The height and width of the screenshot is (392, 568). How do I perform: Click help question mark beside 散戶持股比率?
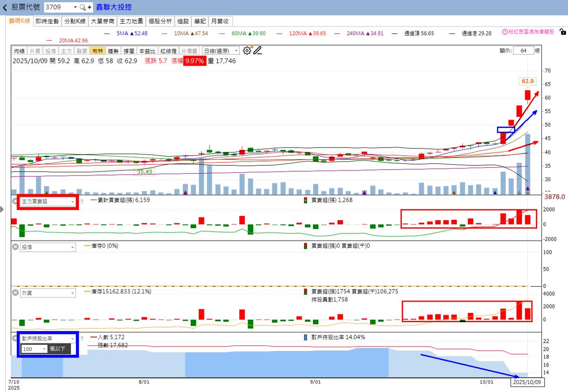click(x=81, y=338)
